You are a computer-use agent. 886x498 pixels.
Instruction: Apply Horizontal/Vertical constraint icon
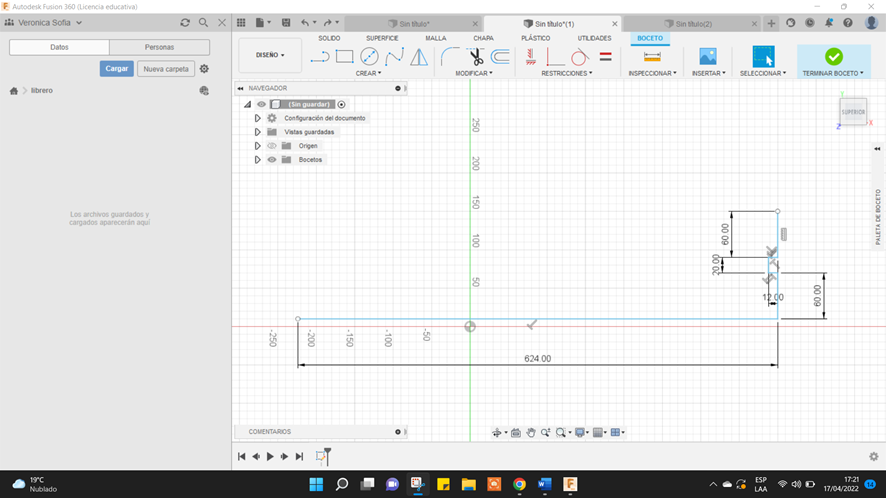pyautogui.click(x=531, y=57)
